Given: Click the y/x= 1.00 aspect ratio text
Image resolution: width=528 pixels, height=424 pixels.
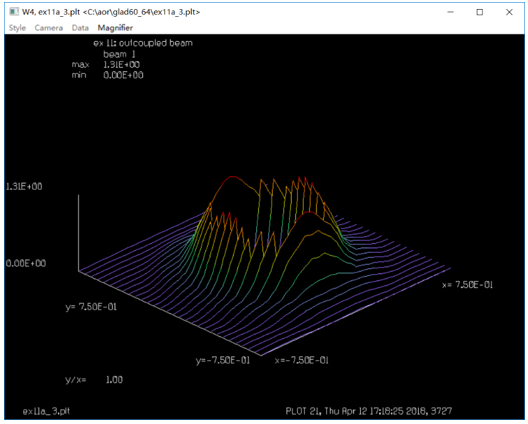Looking at the screenshot, I should [x=94, y=380].
